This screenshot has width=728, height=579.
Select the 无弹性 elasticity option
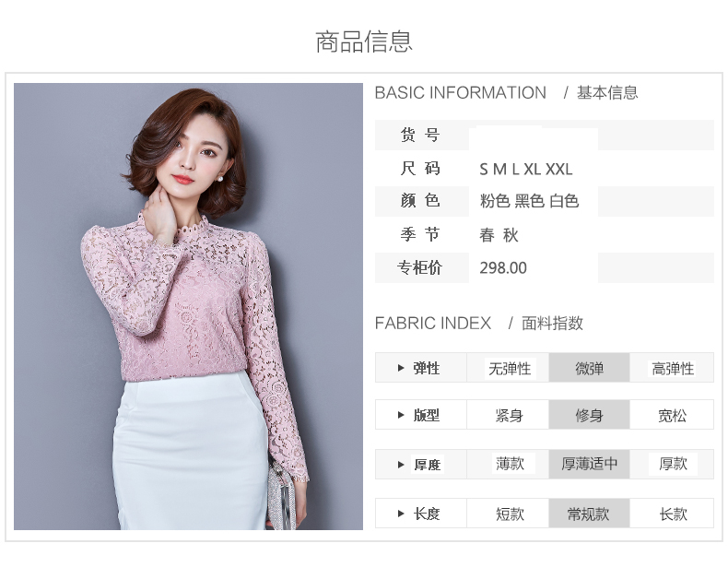coord(510,369)
